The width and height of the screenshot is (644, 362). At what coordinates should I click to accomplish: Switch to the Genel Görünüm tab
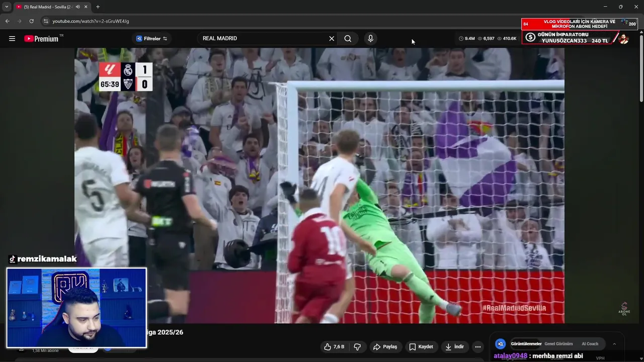[558, 344]
